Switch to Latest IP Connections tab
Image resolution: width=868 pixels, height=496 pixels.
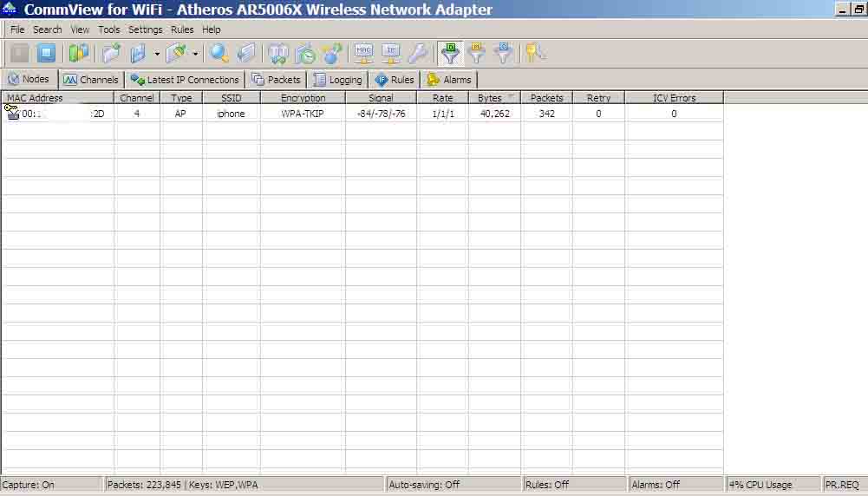coord(185,80)
